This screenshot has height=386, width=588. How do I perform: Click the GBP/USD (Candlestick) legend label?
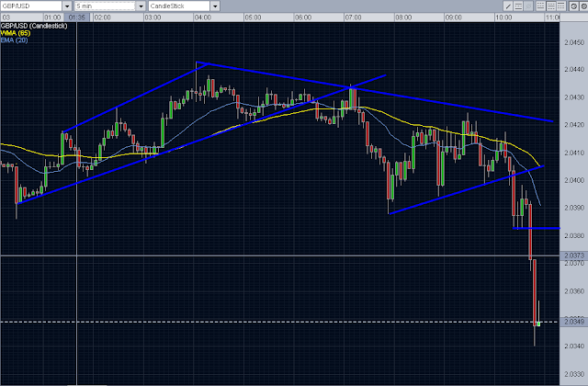pyautogui.click(x=34, y=26)
